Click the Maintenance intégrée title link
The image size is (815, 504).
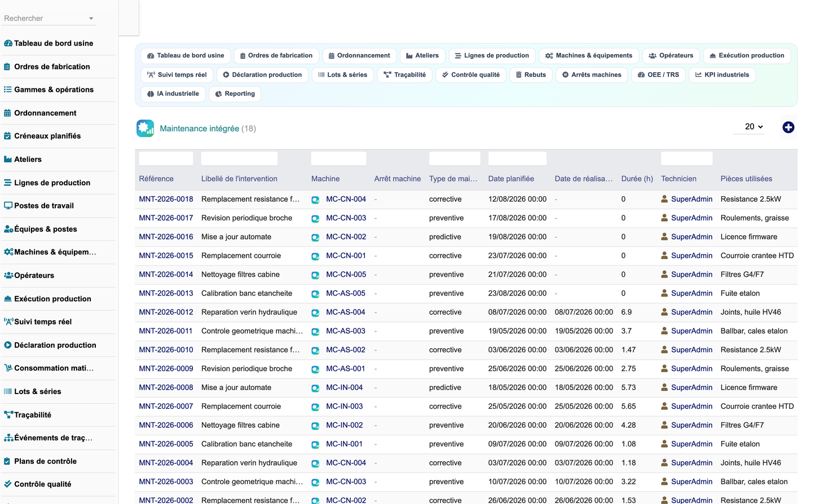199,129
